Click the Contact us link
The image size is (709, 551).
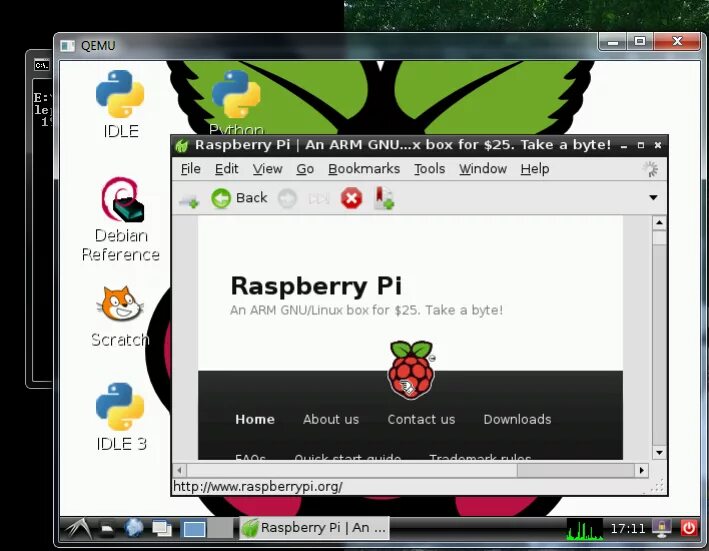click(421, 419)
